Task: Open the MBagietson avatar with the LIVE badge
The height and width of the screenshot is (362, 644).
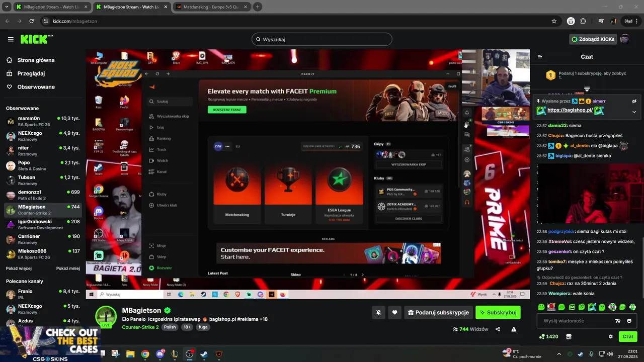Action: click(106, 317)
